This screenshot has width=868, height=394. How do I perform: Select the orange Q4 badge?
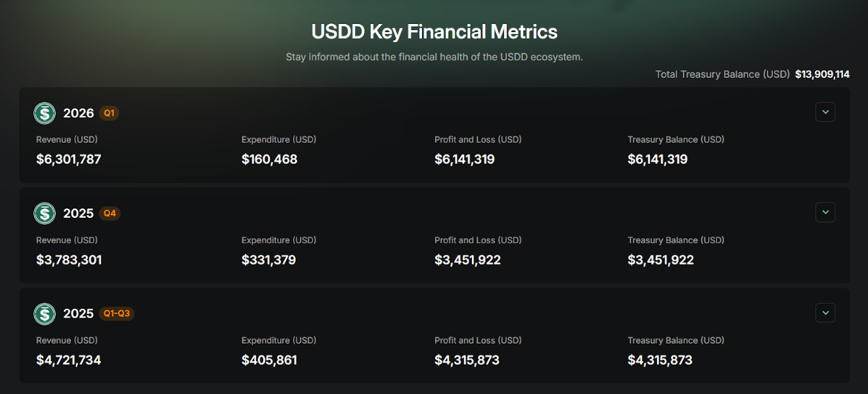tap(110, 214)
